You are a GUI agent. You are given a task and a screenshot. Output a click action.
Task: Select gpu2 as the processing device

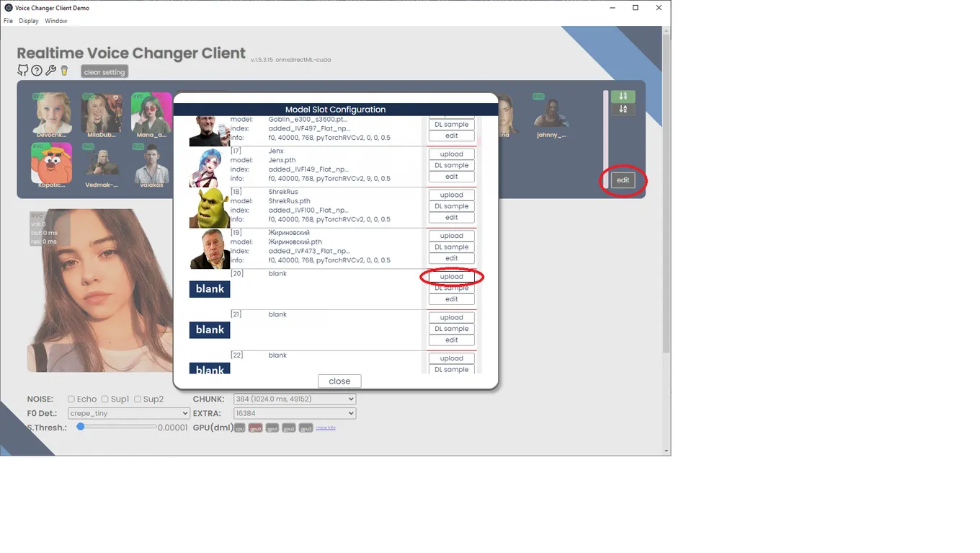point(289,428)
